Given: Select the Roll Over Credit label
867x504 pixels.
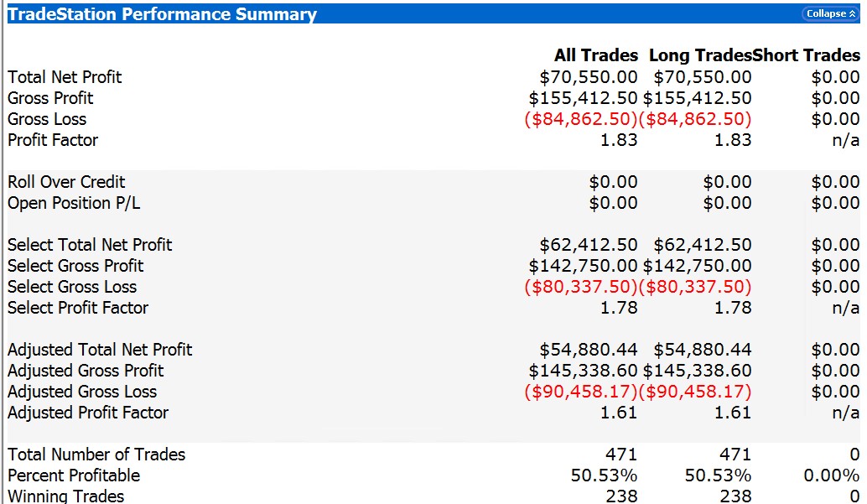Looking at the screenshot, I should point(66,182).
